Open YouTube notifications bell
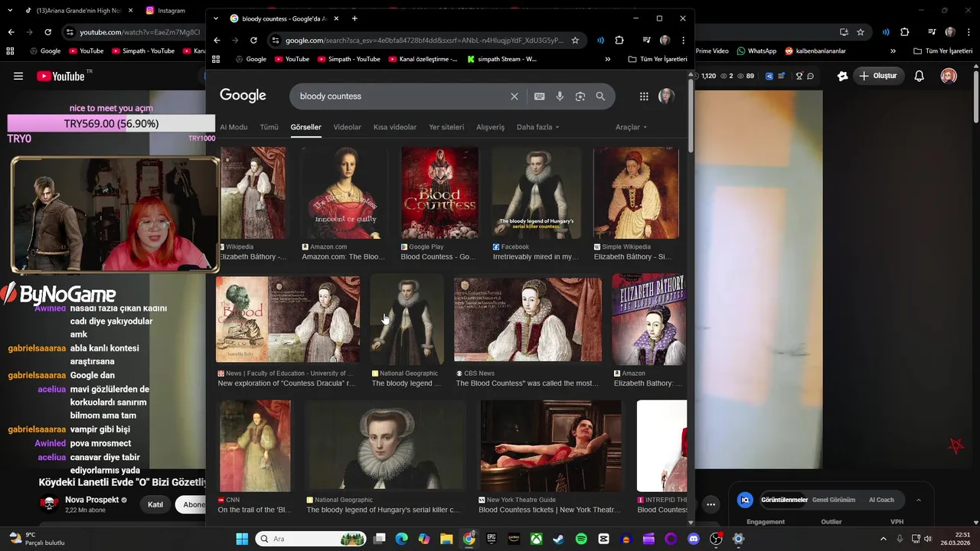Screen dimensions: 980x551 pos(920,76)
